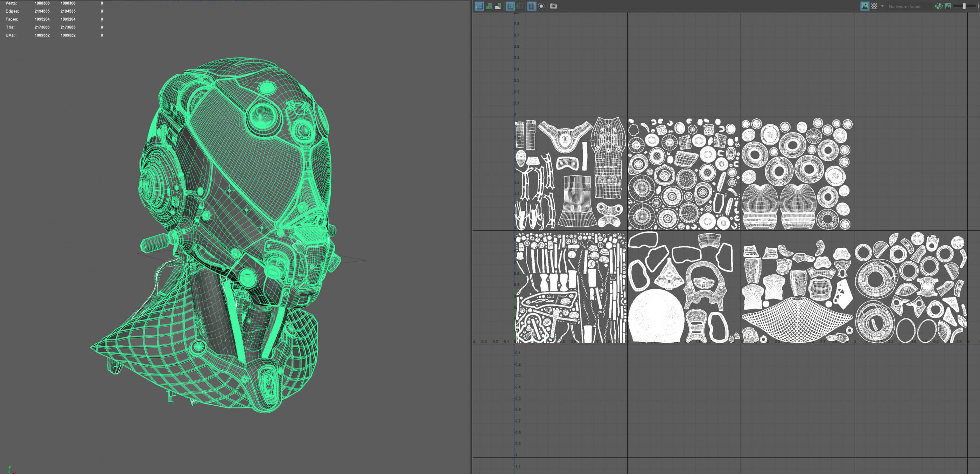The height and width of the screenshot is (474, 980).
Task: Toggle RGB channel display icon
Action: [x=939, y=6]
